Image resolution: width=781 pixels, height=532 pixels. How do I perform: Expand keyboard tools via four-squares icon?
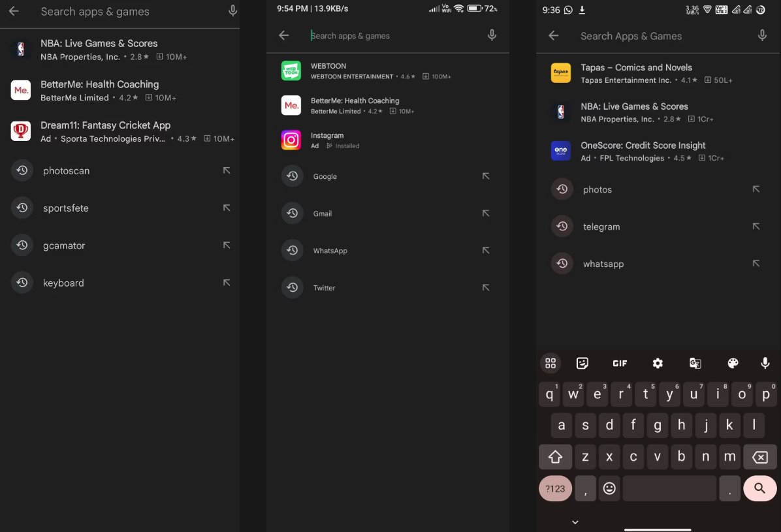click(550, 364)
